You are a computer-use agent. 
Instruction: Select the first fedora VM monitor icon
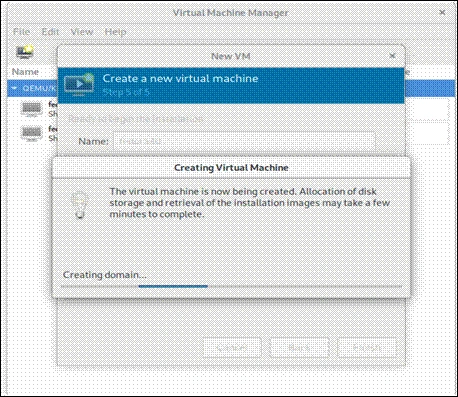pyautogui.click(x=32, y=109)
